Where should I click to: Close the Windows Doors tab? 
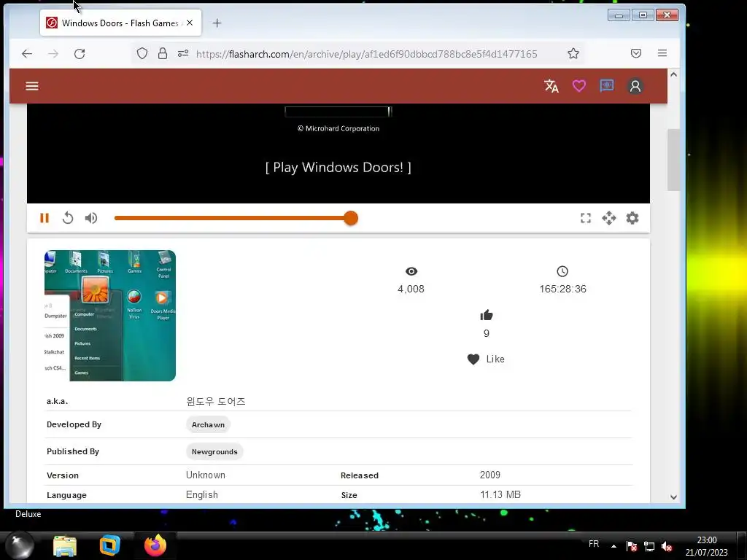click(x=190, y=23)
